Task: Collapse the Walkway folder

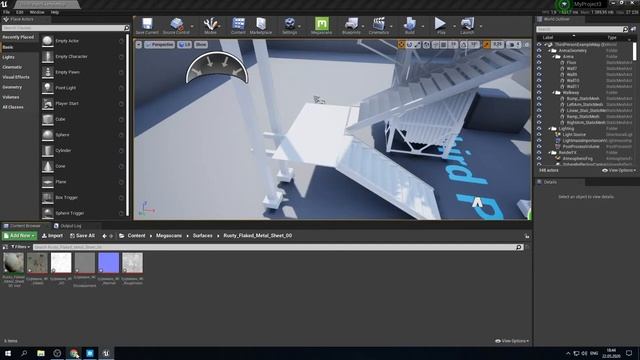Action: 554,93
